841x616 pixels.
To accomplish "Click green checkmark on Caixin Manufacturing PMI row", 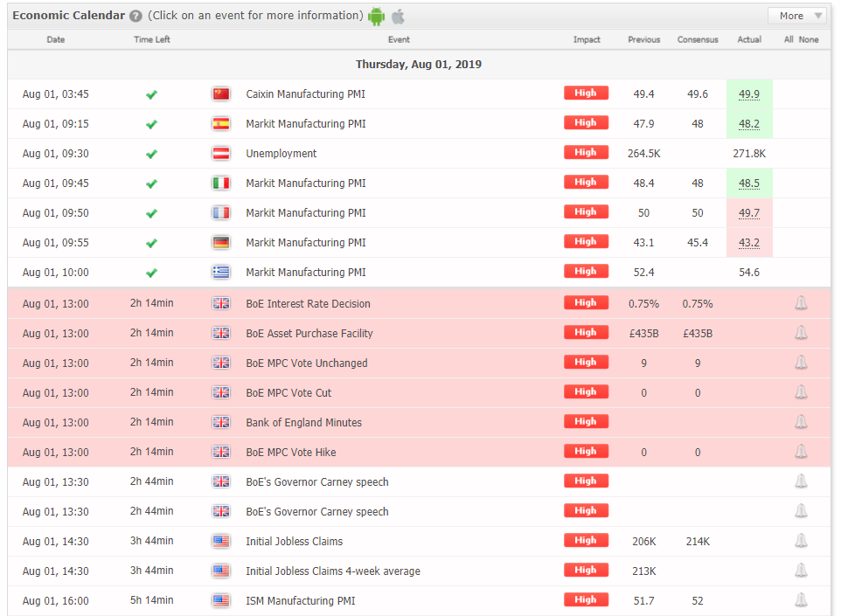I will coord(152,94).
